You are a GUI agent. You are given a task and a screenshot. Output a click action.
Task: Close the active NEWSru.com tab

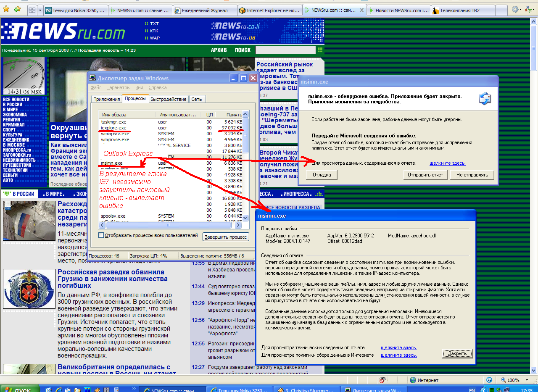click(x=361, y=11)
